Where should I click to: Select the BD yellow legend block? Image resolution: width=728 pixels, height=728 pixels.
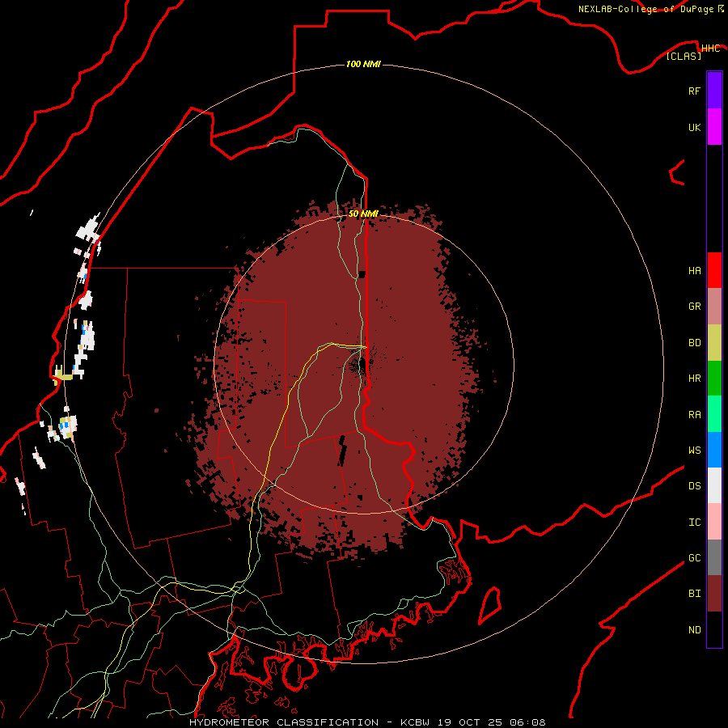click(714, 343)
